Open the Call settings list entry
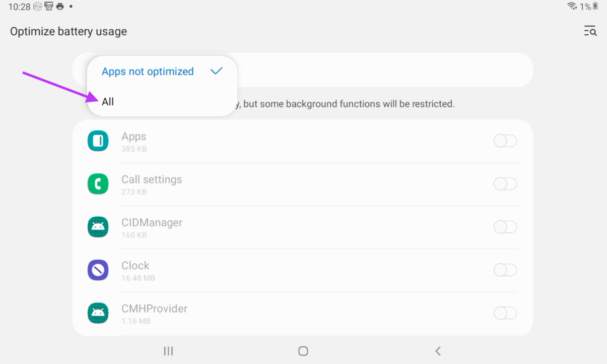 pyautogui.click(x=152, y=184)
